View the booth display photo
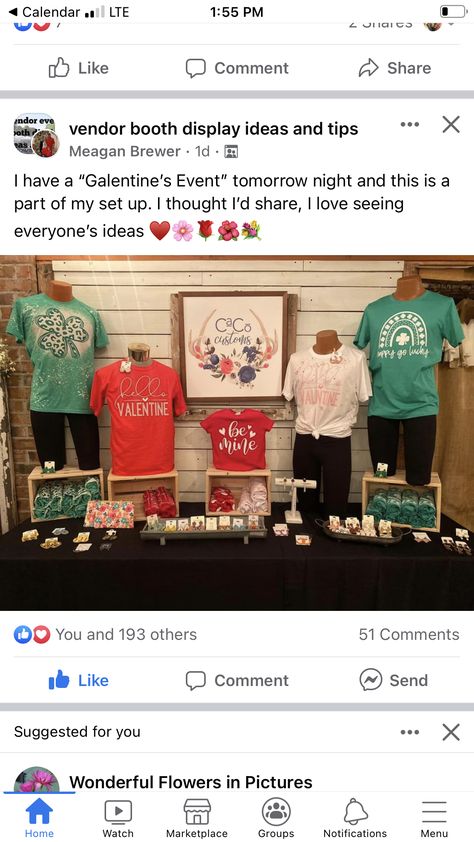 tap(237, 433)
